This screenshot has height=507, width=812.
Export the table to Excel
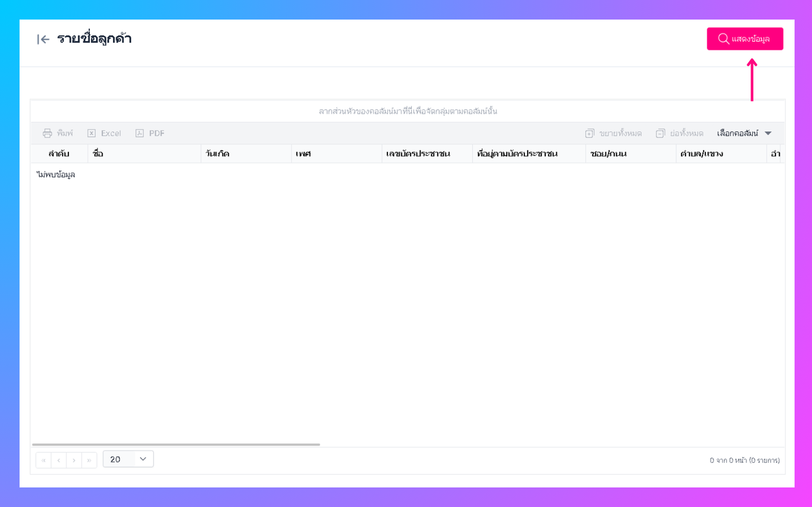point(104,133)
